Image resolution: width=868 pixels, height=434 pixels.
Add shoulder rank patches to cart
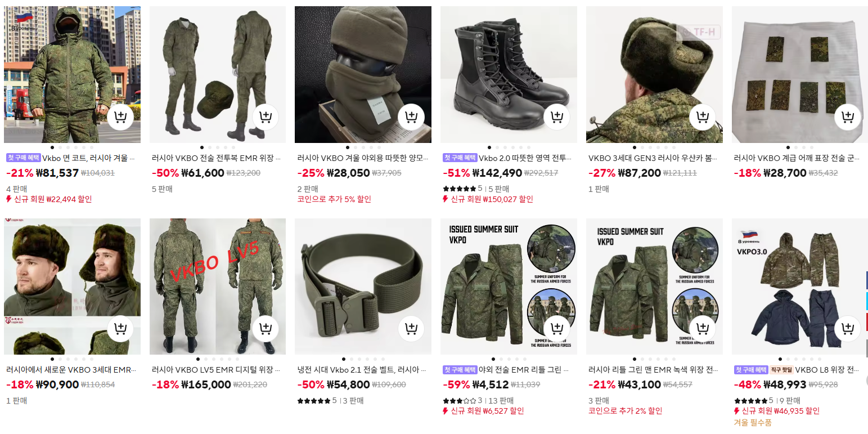pyautogui.click(x=848, y=117)
